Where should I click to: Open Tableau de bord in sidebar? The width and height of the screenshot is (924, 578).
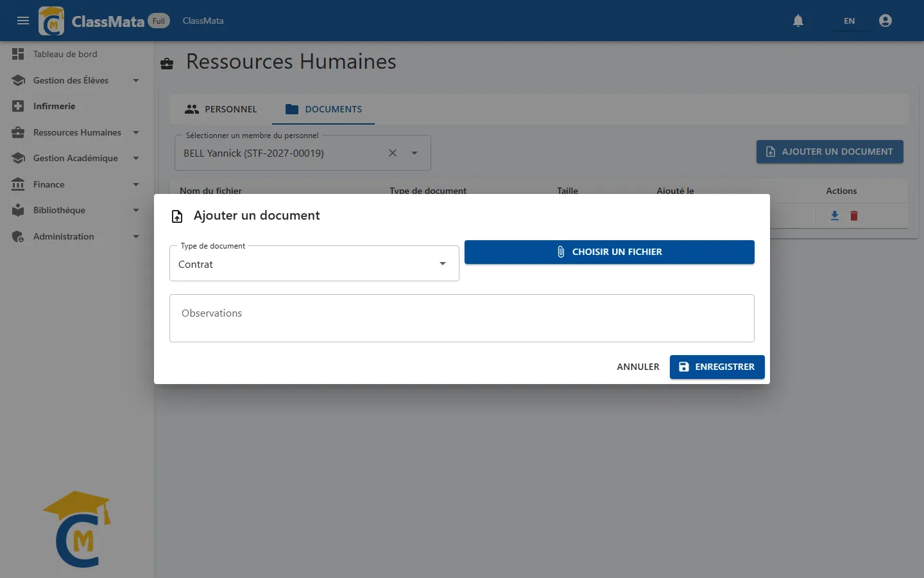[65, 54]
